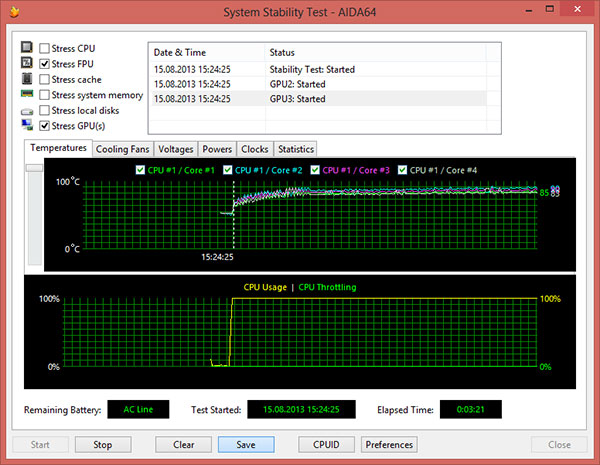Minimize the AIDA64 window

(529, 10)
